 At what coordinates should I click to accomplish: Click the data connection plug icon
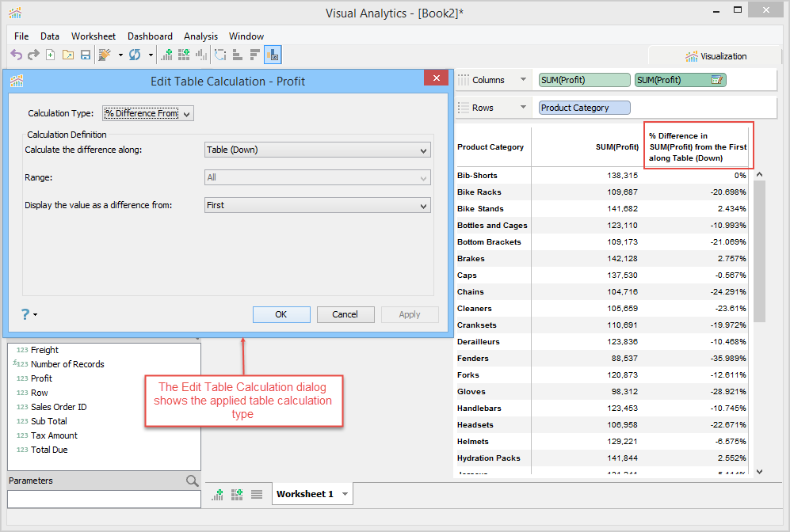105,55
